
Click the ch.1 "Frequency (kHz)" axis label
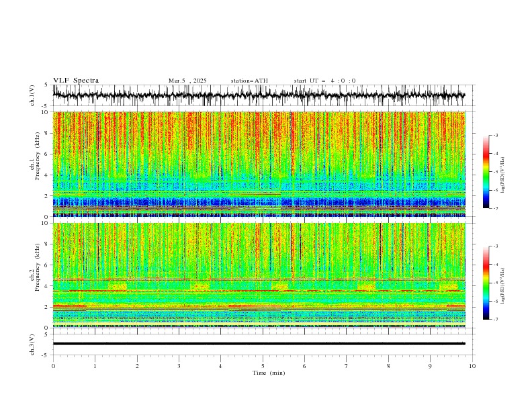click(38, 156)
